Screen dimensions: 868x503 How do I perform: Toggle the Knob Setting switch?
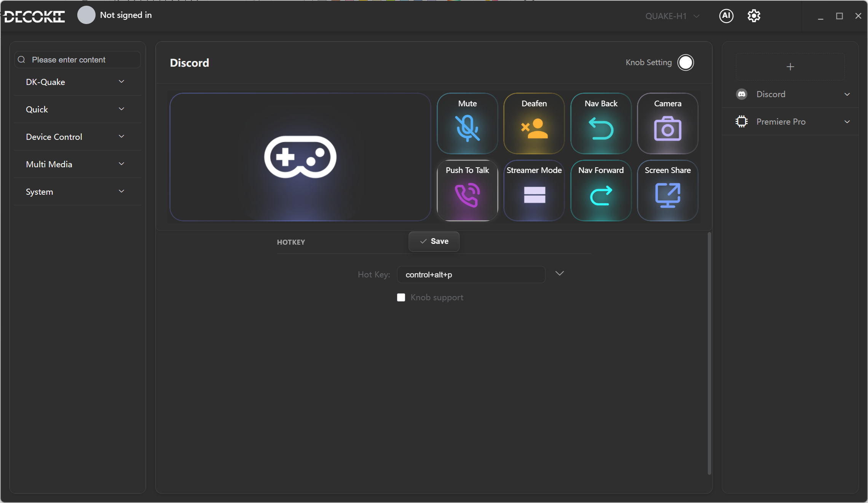click(x=686, y=62)
